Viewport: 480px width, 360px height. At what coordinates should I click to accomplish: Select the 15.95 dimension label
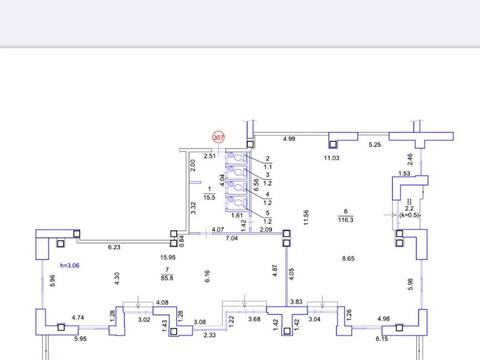tap(168, 257)
